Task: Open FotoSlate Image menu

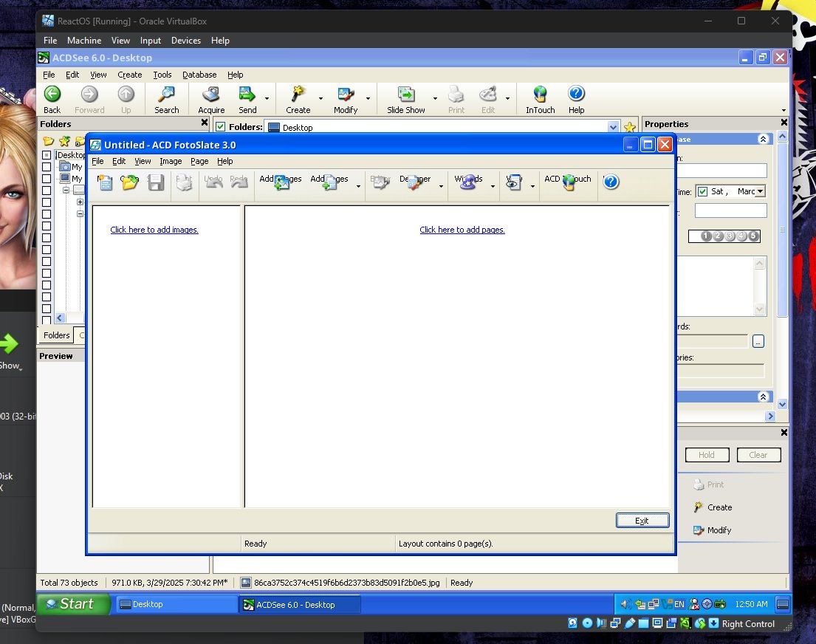Action: pyautogui.click(x=171, y=162)
